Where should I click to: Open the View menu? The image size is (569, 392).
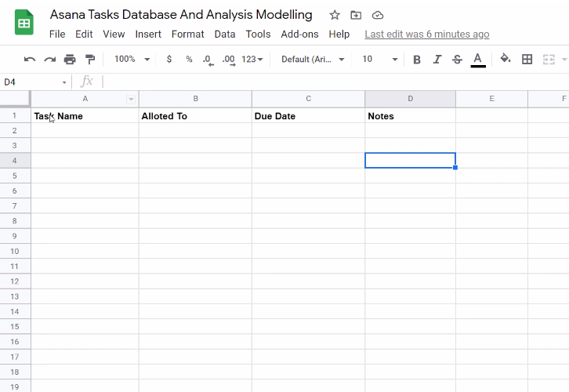coord(114,34)
